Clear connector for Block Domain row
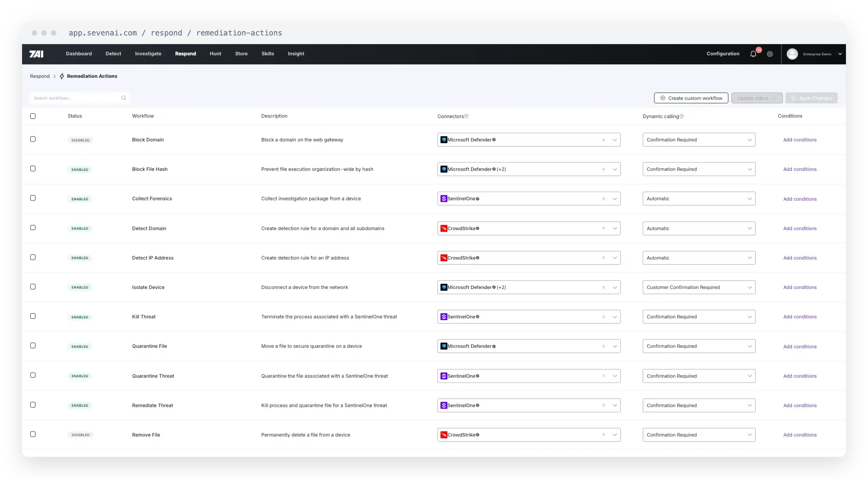 point(603,140)
